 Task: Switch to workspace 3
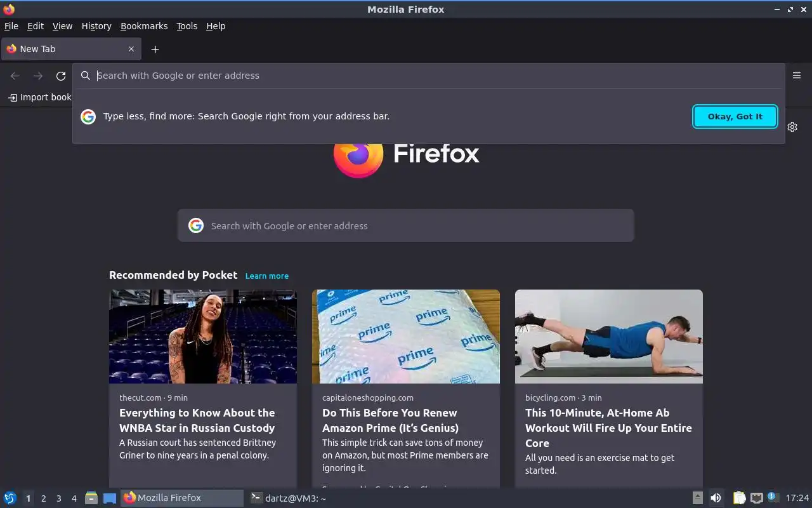tap(59, 498)
